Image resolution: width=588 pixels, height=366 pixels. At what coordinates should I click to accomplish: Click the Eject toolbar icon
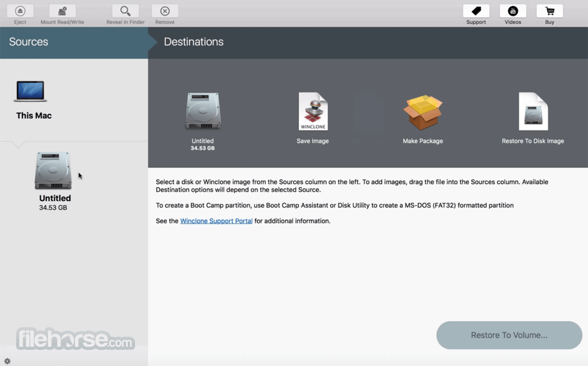point(20,11)
